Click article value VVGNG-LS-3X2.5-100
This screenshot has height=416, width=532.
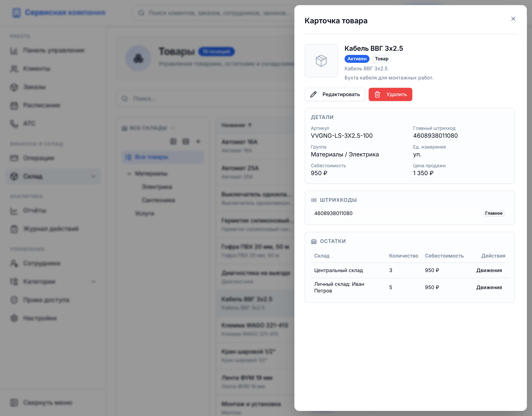click(341, 136)
